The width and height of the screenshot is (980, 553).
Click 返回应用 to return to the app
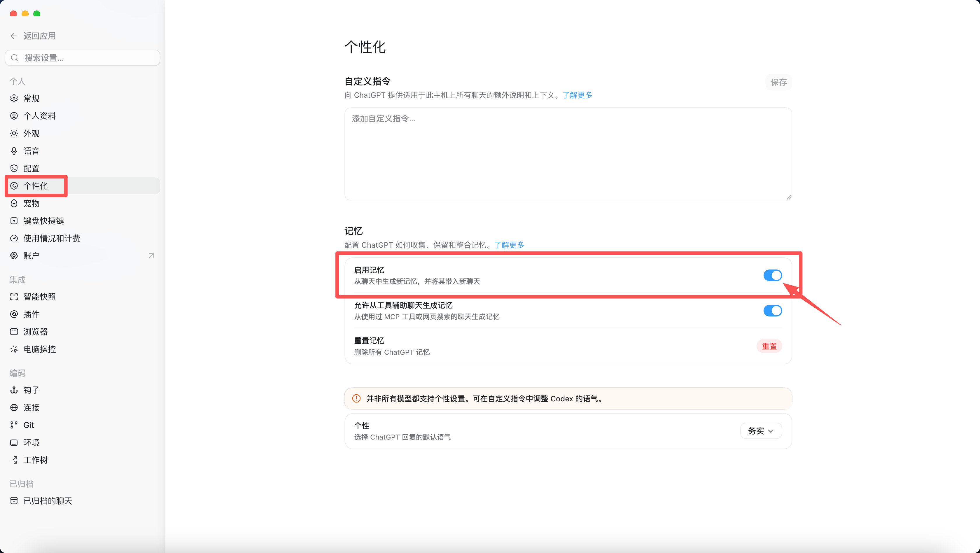coord(40,36)
